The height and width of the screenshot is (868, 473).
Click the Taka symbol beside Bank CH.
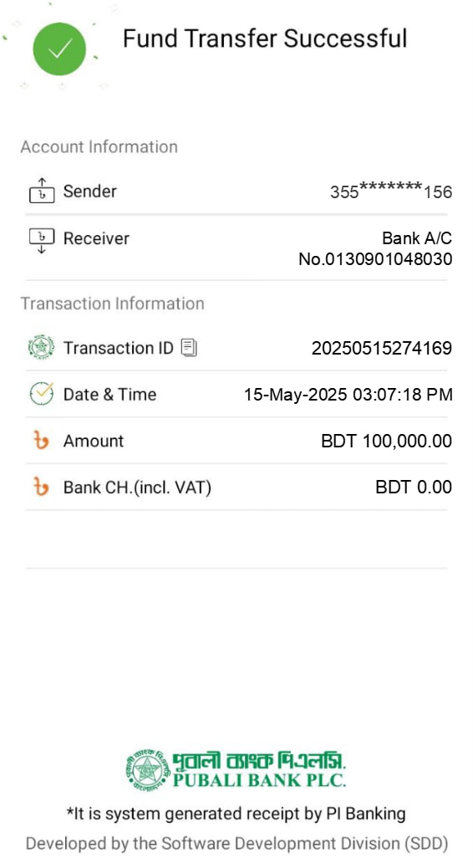(42, 488)
